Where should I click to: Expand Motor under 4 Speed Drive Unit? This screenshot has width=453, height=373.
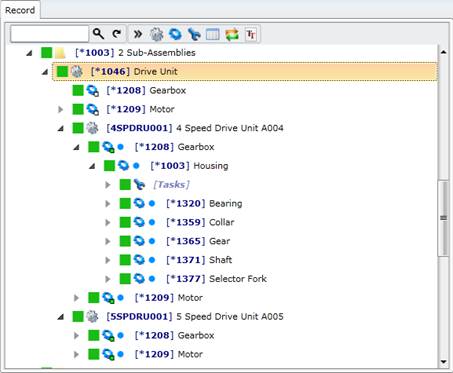coord(76,298)
